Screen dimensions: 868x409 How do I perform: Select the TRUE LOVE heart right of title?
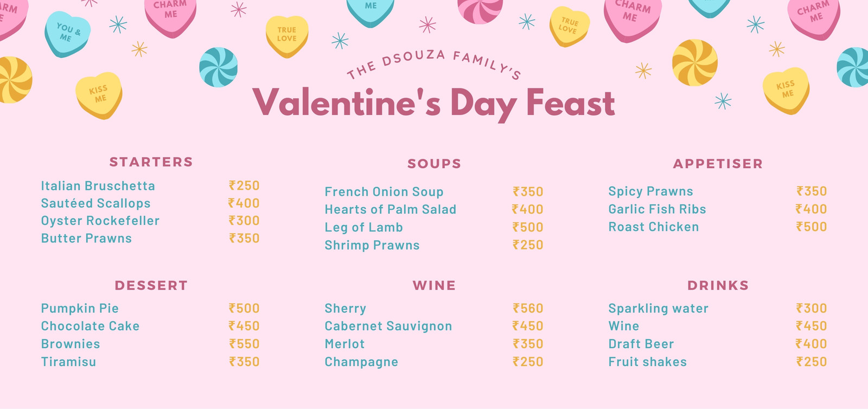tap(569, 27)
